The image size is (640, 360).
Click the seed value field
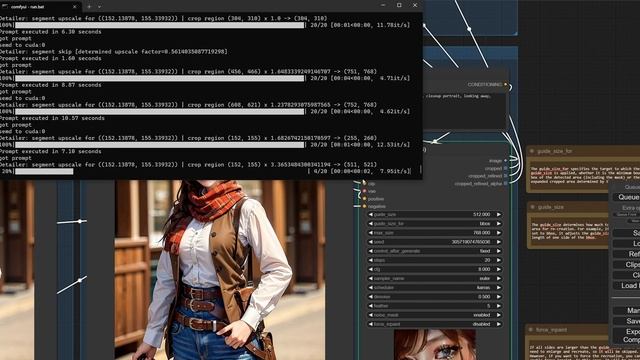[x=435, y=242]
